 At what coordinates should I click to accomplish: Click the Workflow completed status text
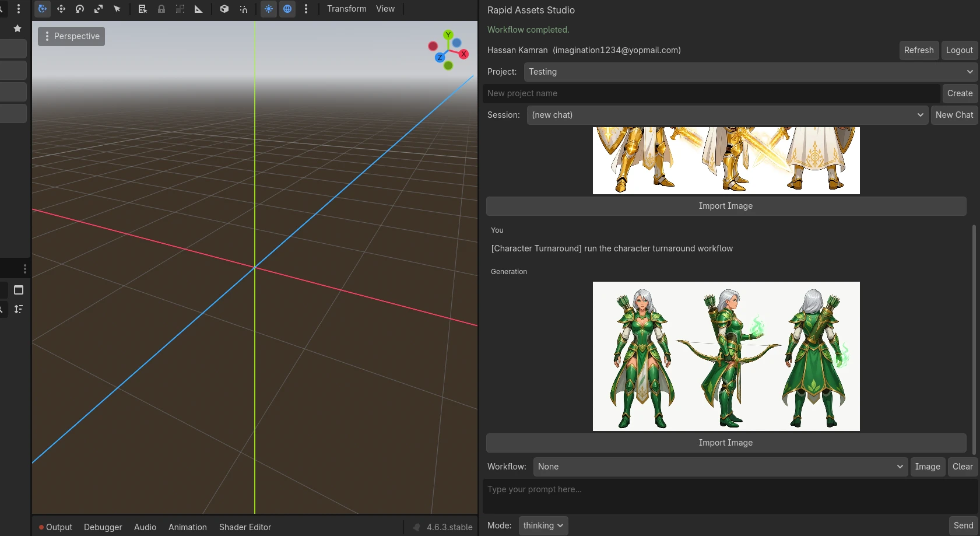tap(528, 30)
